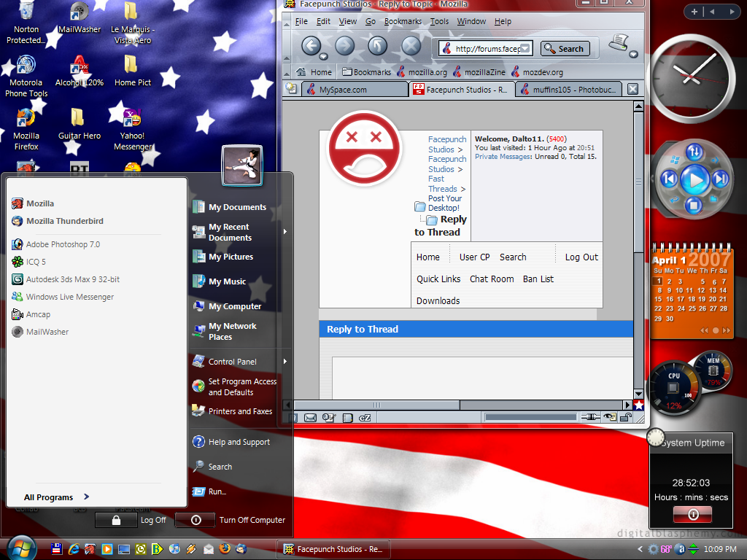Skip to next track on the media widget
Image resolution: width=747 pixels, height=560 pixels.
coord(720,179)
